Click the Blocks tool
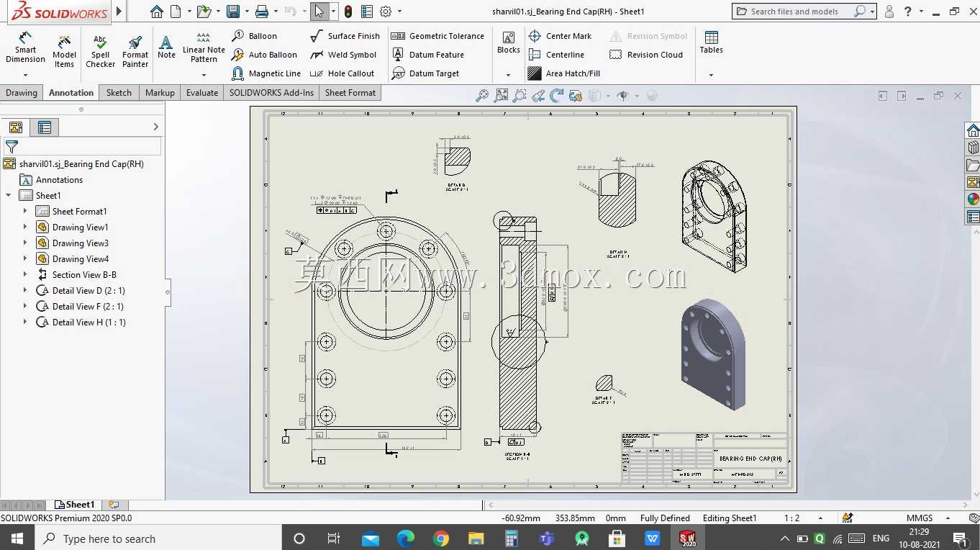This screenshot has width=980, height=550. coord(508,43)
